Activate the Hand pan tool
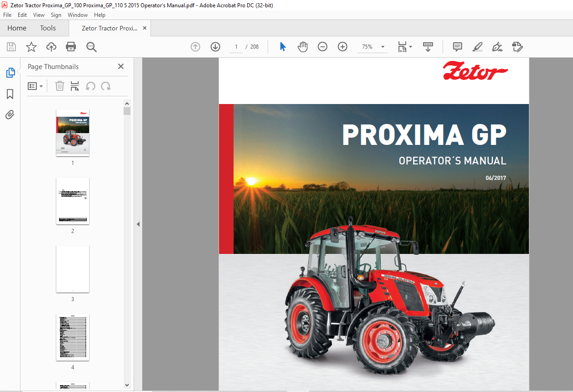This screenshot has height=392, width=573. tap(303, 47)
